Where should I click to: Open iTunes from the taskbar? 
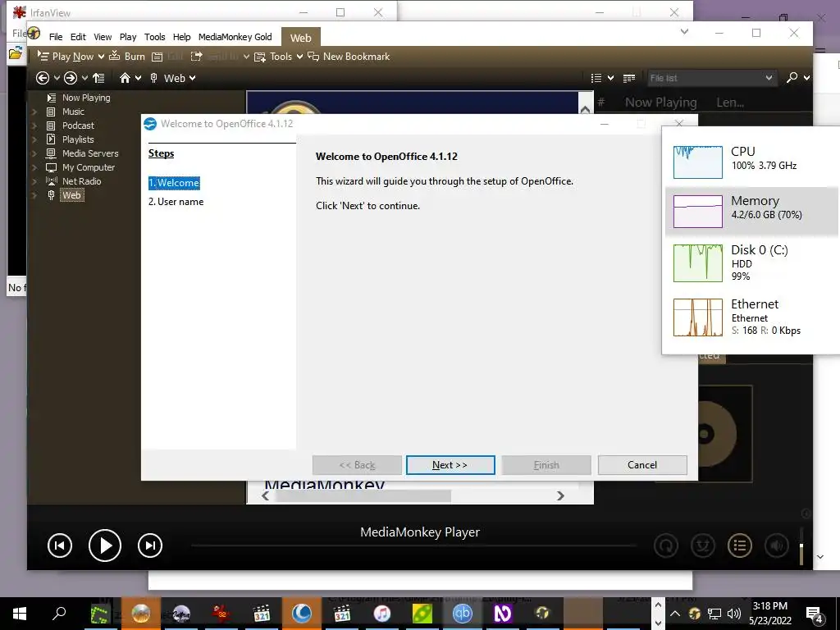click(382, 614)
